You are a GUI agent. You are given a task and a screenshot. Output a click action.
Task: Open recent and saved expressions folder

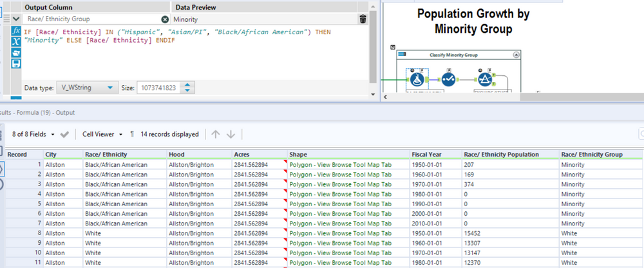16,53
